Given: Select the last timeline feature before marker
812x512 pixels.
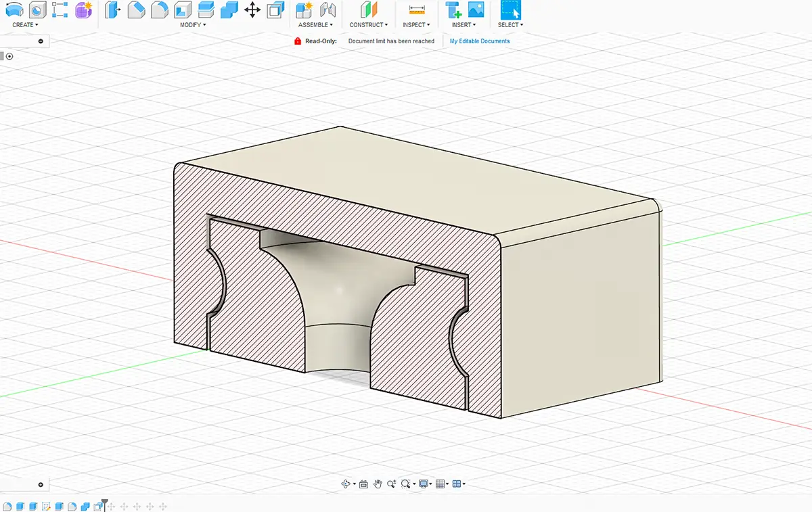Looking at the screenshot, I should (98, 506).
